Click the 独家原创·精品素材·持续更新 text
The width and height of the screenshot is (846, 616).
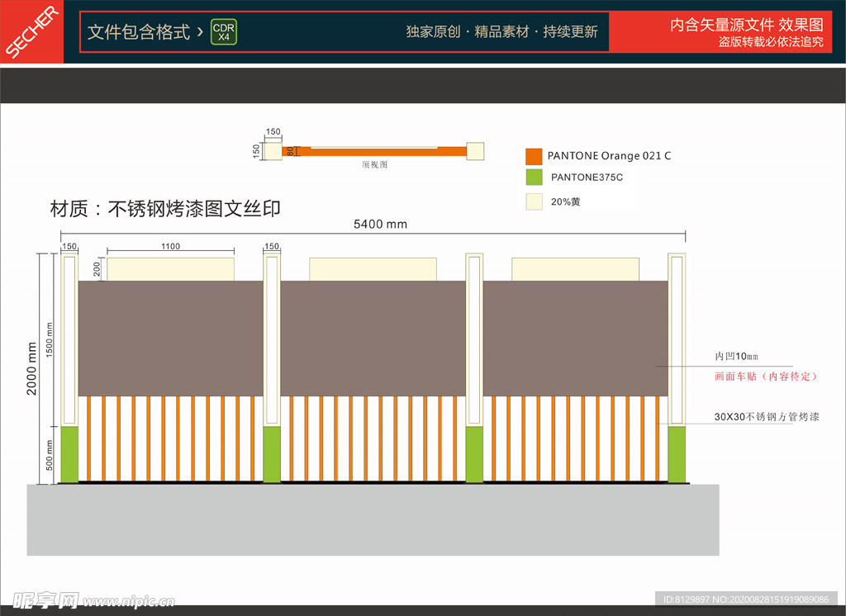click(x=501, y=32)
